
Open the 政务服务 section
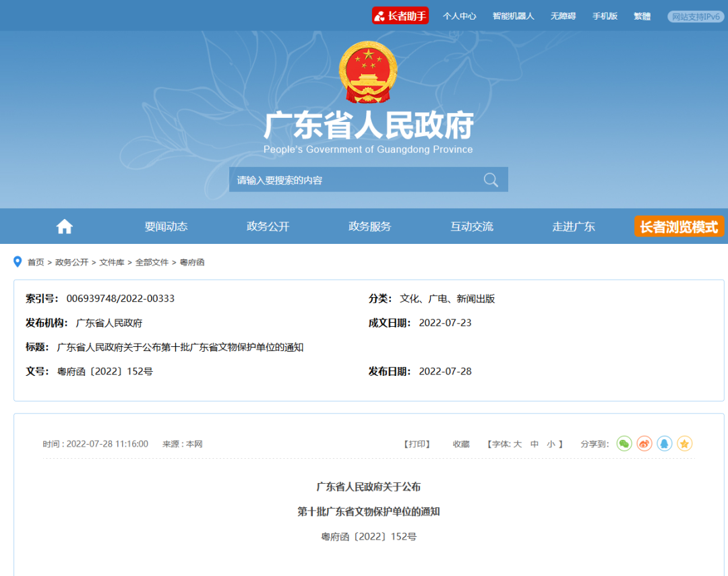pyautogui.click(x=369, y=226)
